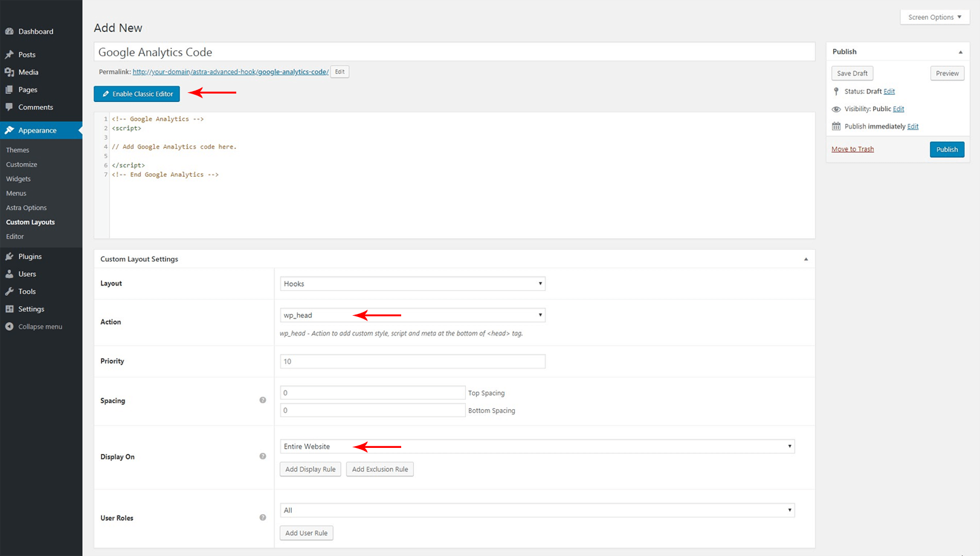980x556 pixels.
Task: Click the Edit link next to Publish immediately
Action: click(x=913, y=127)
